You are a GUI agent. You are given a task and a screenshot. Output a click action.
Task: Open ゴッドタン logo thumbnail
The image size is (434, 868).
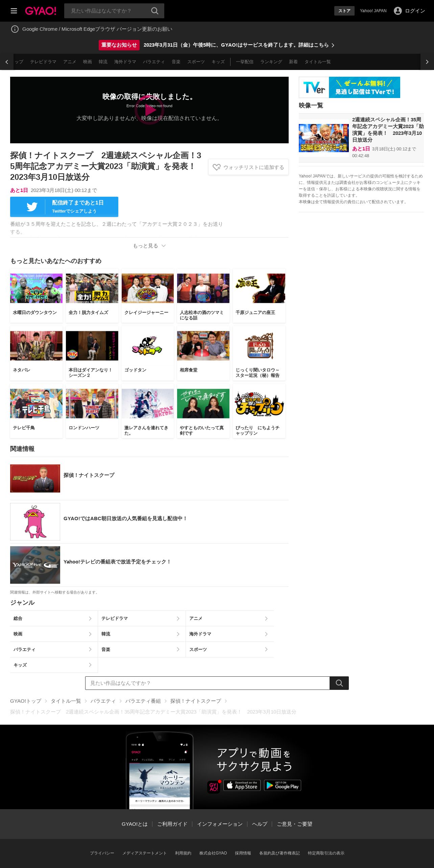coord(148,346)
